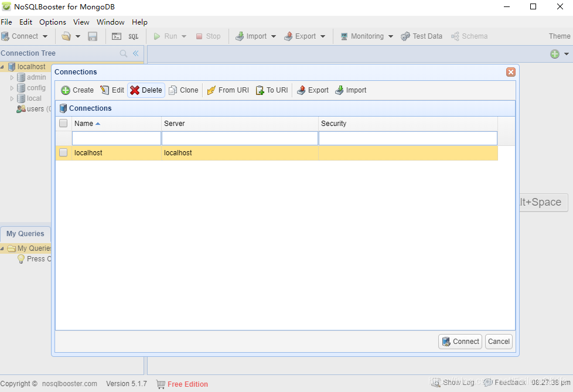Click Edit connection in dialog toolbar
Screen dimensions: 573x392
point(112,90)
